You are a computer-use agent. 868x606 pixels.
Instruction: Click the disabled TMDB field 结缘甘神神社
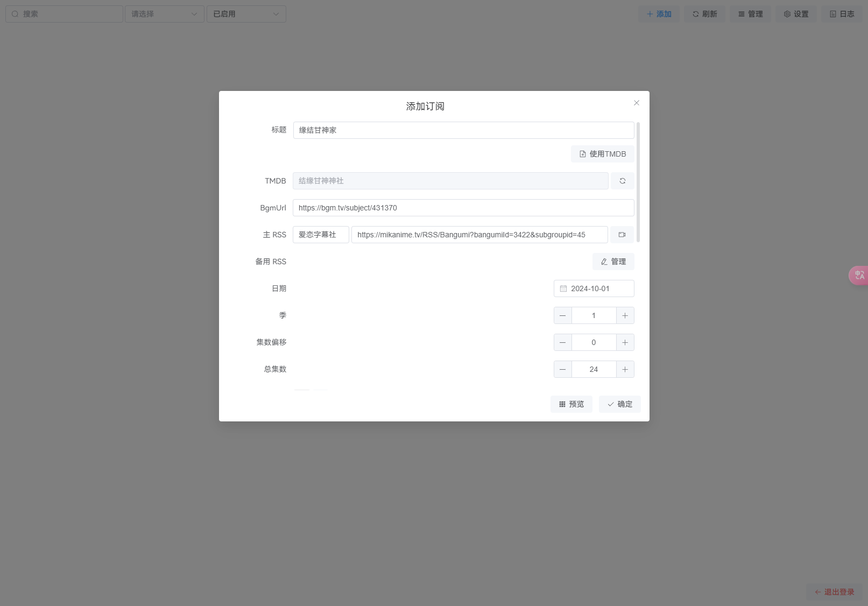pos(451,181)
